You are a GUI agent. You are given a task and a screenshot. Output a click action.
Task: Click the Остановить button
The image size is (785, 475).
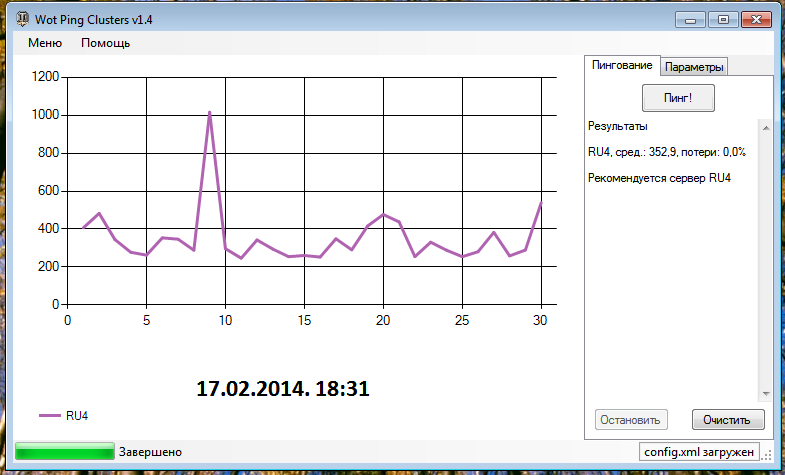[631, 419]
